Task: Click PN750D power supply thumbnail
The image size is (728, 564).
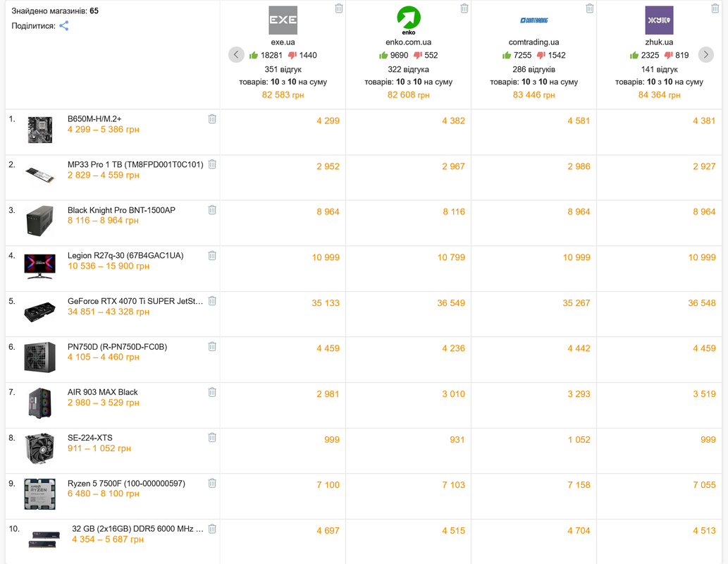Action: pos(40,357)
